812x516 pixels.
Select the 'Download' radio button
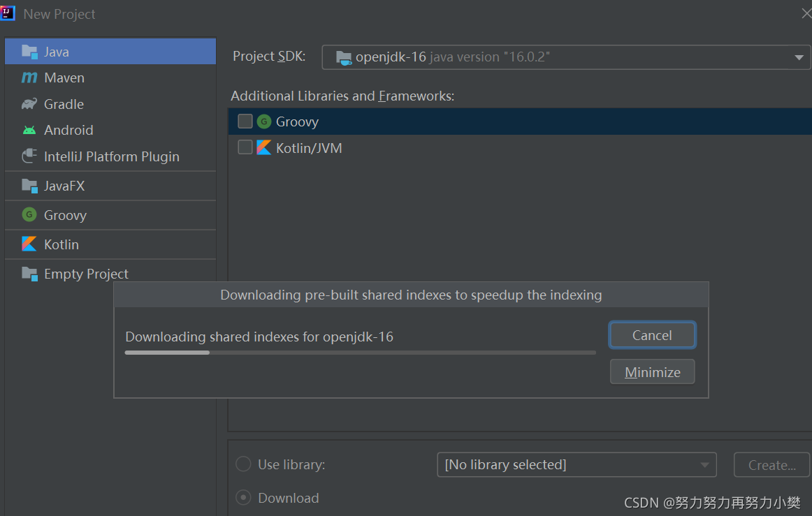point(243,498)
